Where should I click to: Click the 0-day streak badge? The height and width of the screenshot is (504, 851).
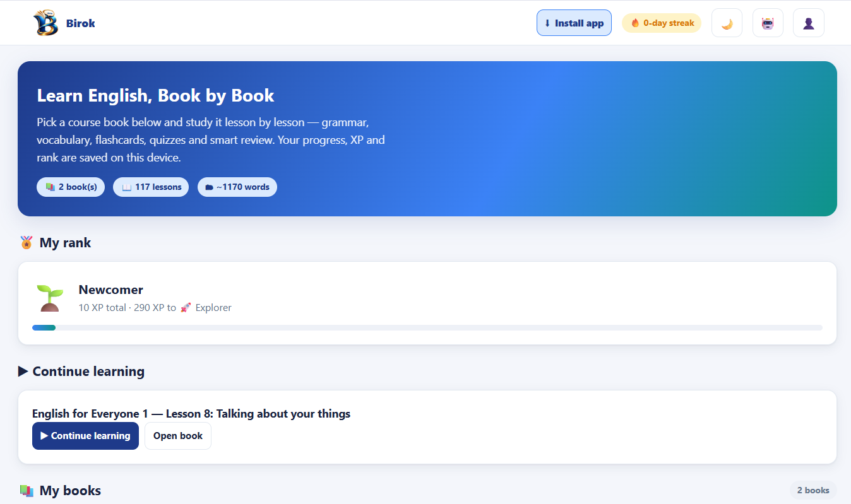tap(662, 23)
